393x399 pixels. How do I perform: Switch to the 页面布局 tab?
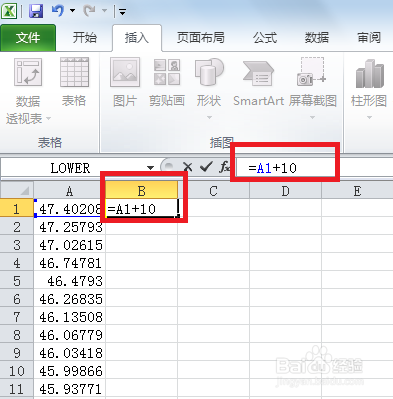pyautogui.click(x=200, y=38)
